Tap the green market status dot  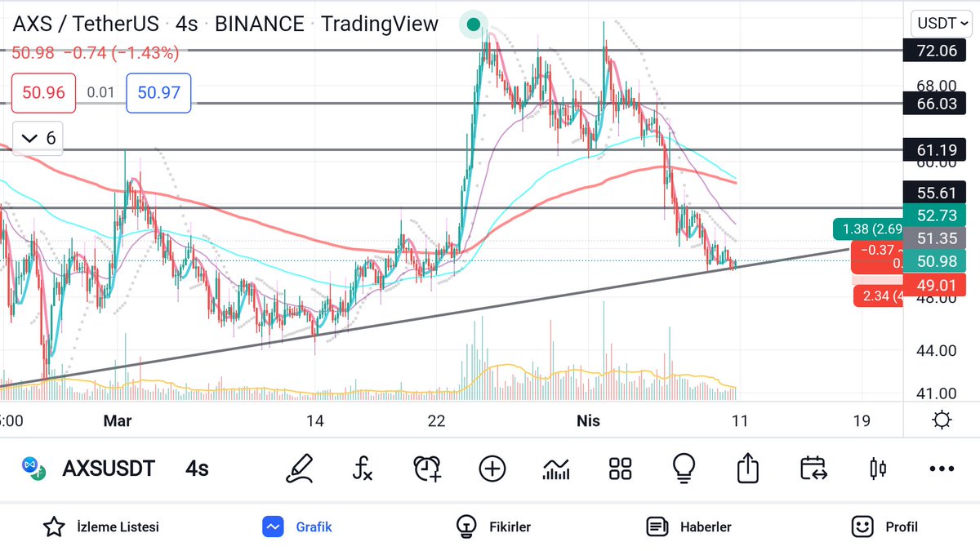(474, 24)
